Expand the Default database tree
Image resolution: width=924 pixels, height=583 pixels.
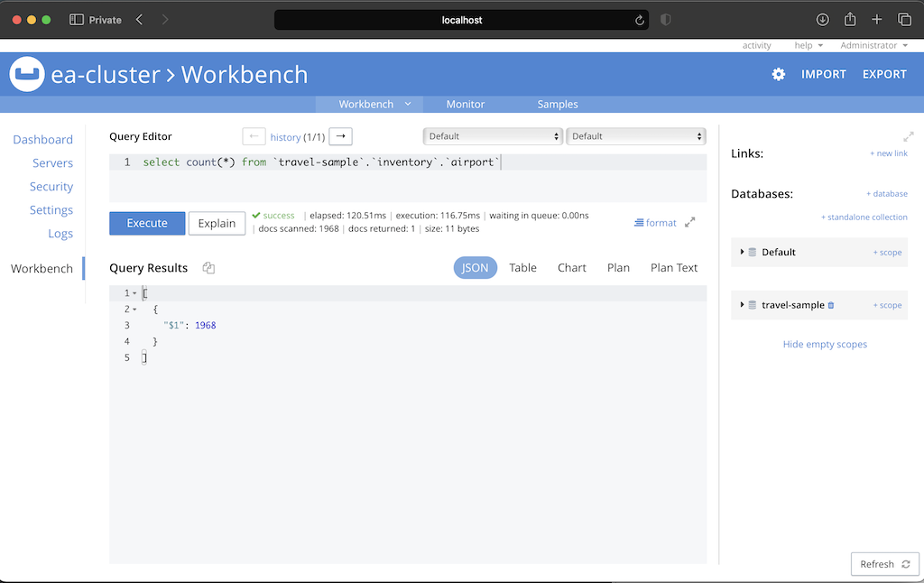click(743, 252)
